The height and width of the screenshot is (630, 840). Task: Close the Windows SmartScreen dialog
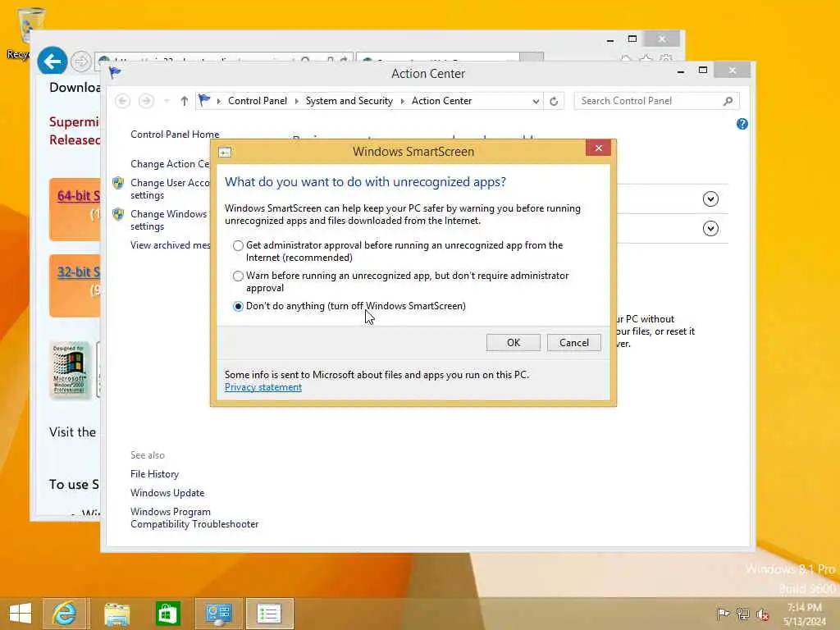pos(598,148)
